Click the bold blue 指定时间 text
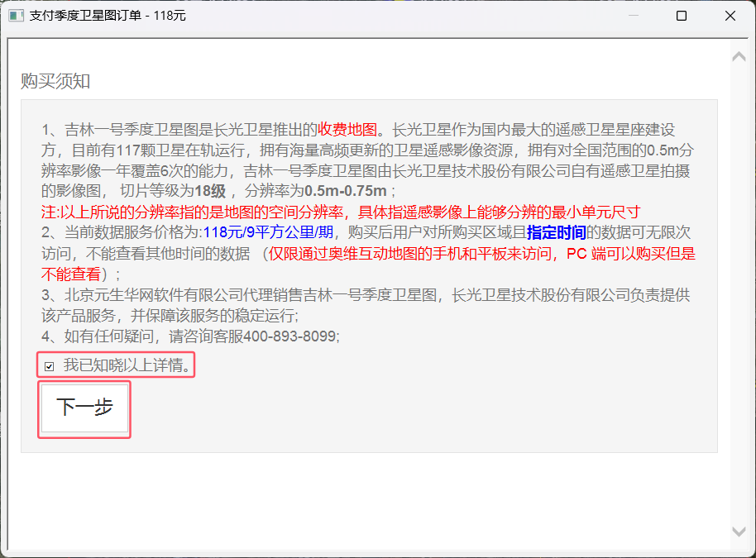Image resolution: width=756 pixels, height=558 pixels. 556,232
